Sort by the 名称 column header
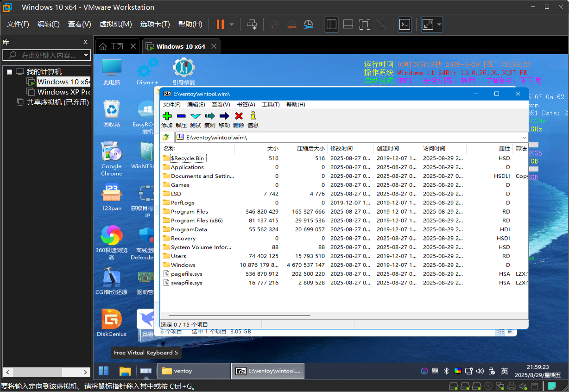This screenshot has width=569, height=392. (x=197, y=148)
